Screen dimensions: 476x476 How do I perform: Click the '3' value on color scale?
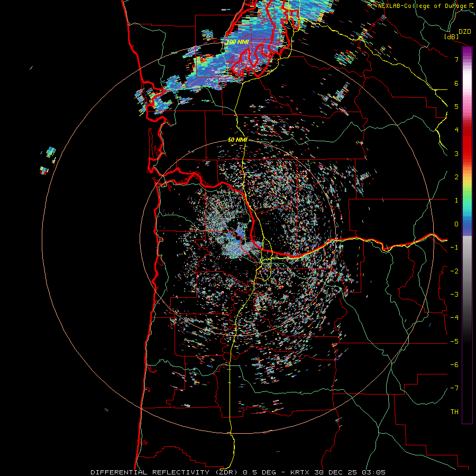pos(456,153)
